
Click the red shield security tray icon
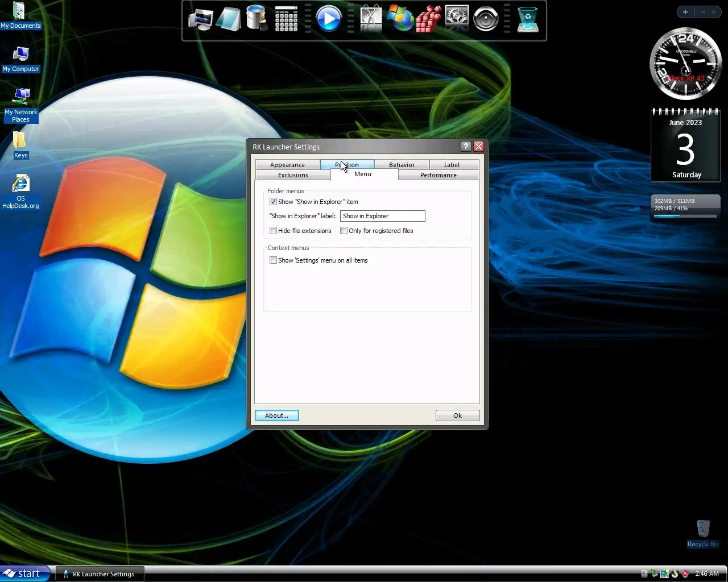click(x=685, y=573)
